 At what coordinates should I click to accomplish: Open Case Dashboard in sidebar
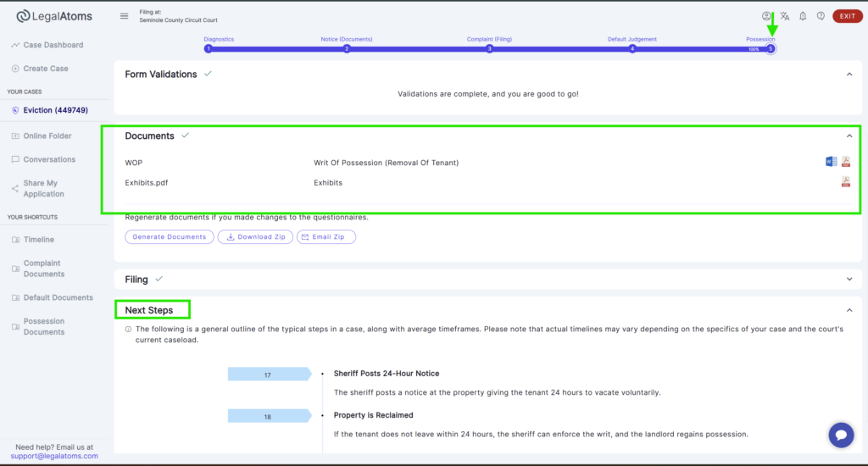[53, 45]
